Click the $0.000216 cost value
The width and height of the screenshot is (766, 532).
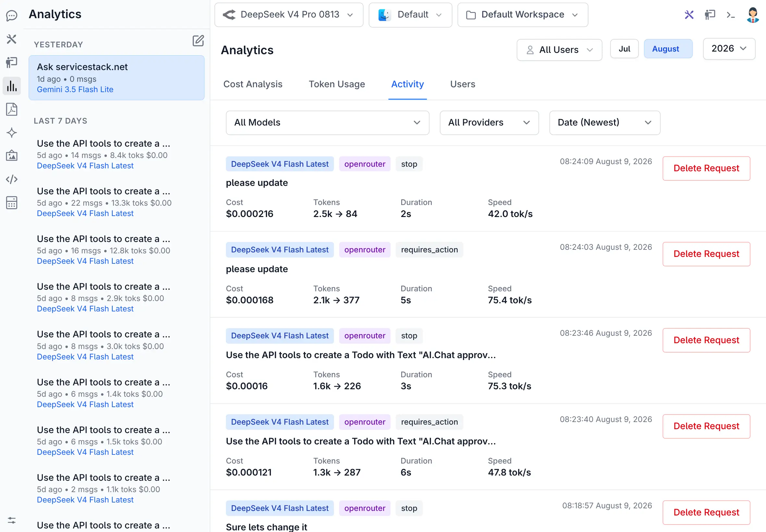250,214
